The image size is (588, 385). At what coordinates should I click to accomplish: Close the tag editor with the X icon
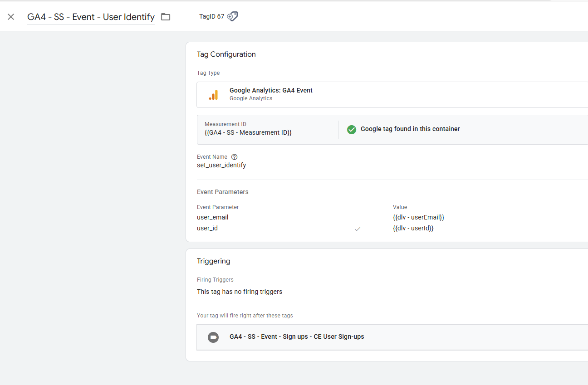coord(11,17)
